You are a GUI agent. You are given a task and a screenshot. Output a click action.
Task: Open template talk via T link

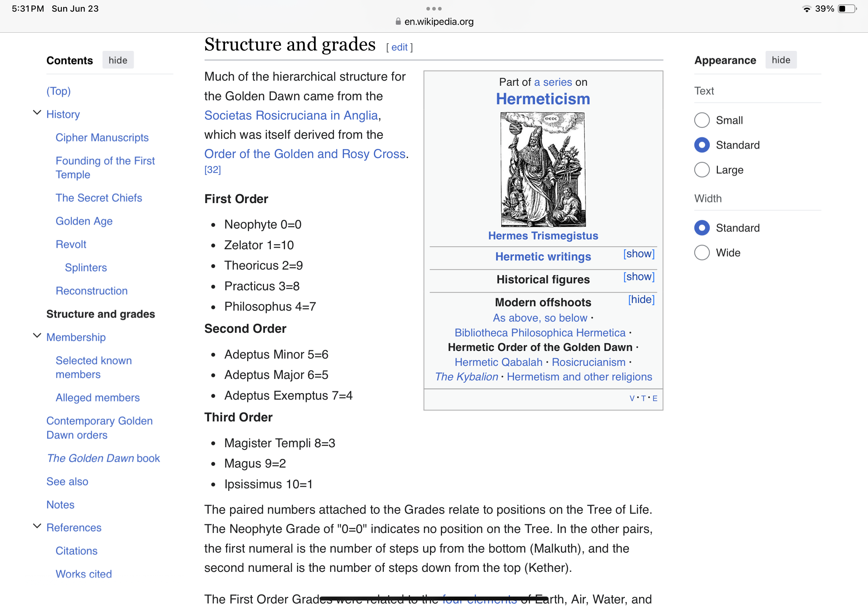643,399
